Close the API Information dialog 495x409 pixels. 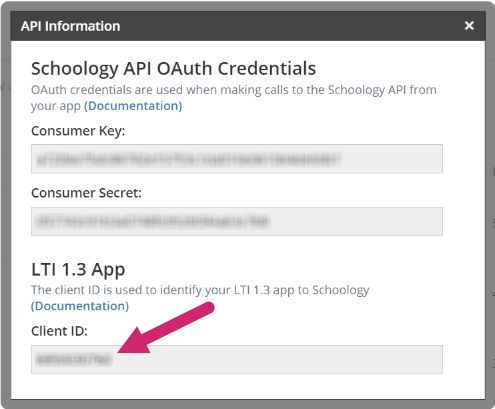469,26
